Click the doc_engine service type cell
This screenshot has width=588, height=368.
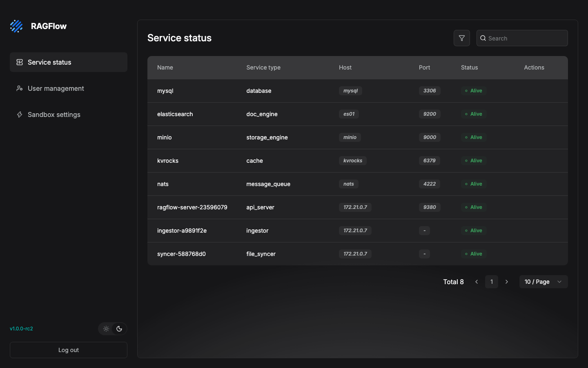point(262,114)
